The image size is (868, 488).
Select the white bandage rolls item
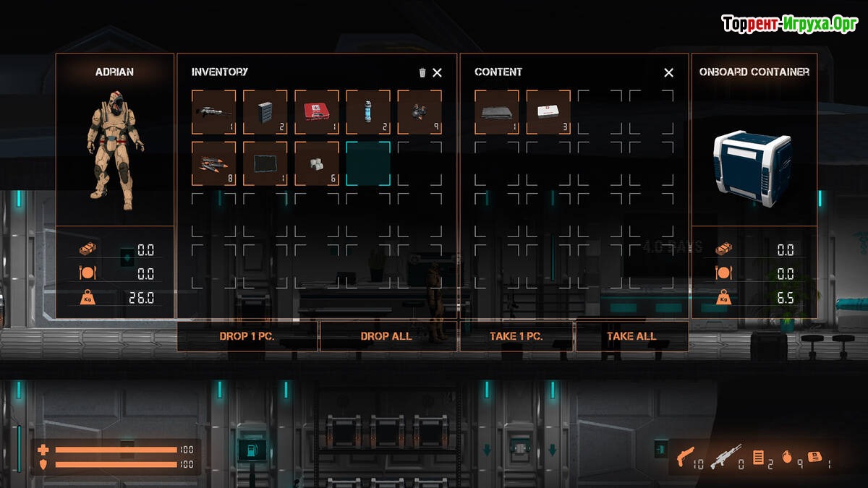pyautogui.click(x=316, y=163)
